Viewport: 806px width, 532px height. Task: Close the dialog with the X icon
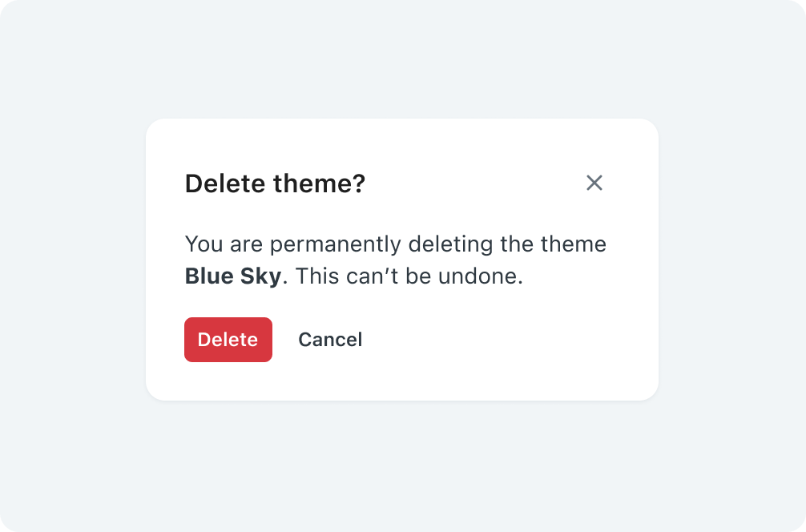594,183
